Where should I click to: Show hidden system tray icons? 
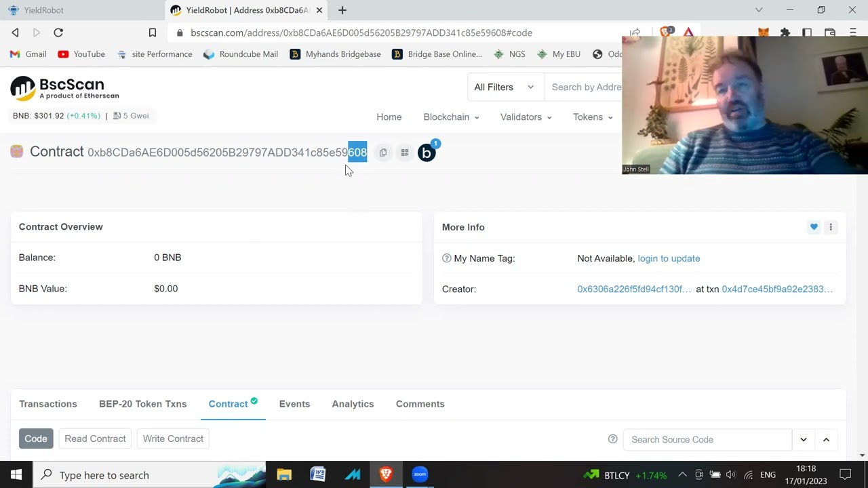pos(682,475)
